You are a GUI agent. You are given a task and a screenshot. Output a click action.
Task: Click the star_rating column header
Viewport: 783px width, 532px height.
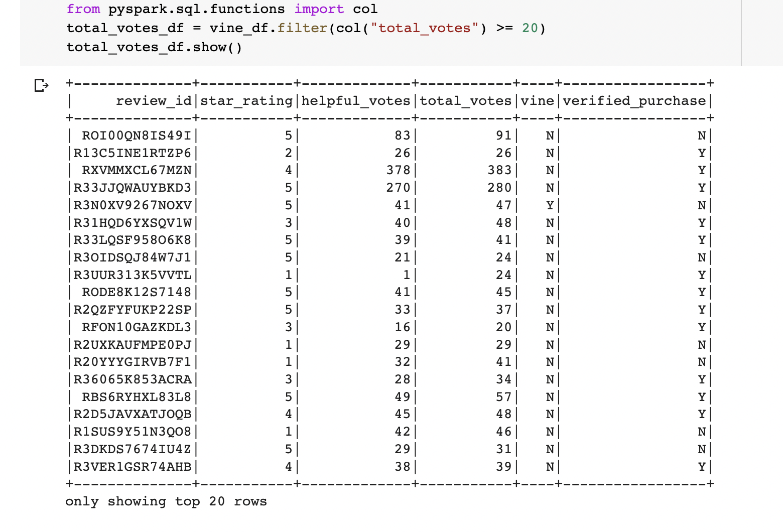point(246,101)
